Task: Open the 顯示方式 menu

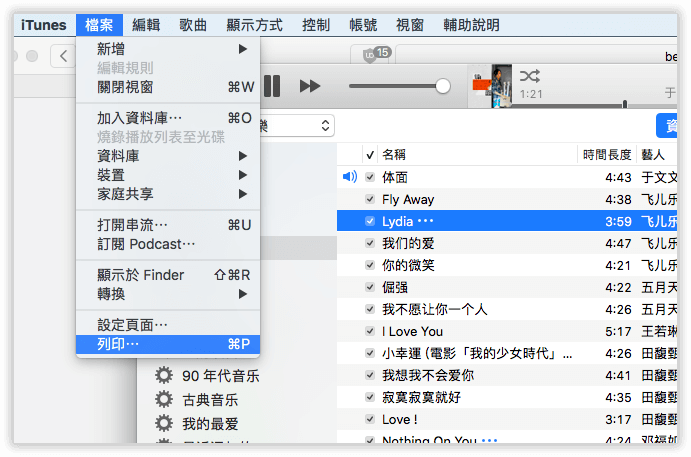Action: pos(254,25)
